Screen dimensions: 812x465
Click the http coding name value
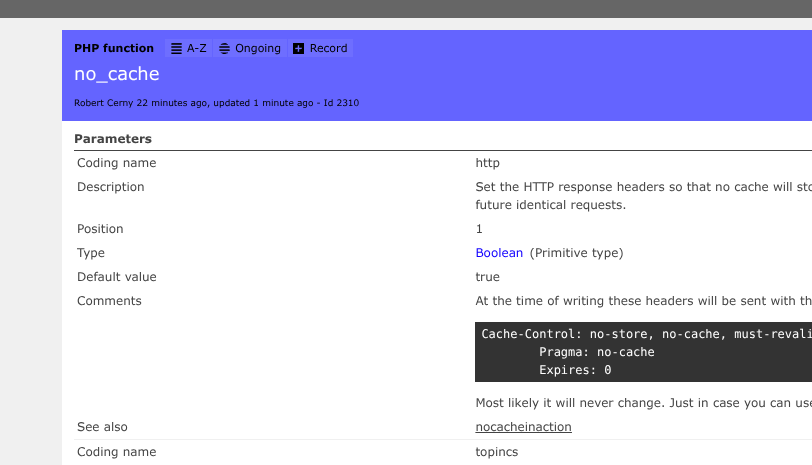487,163
